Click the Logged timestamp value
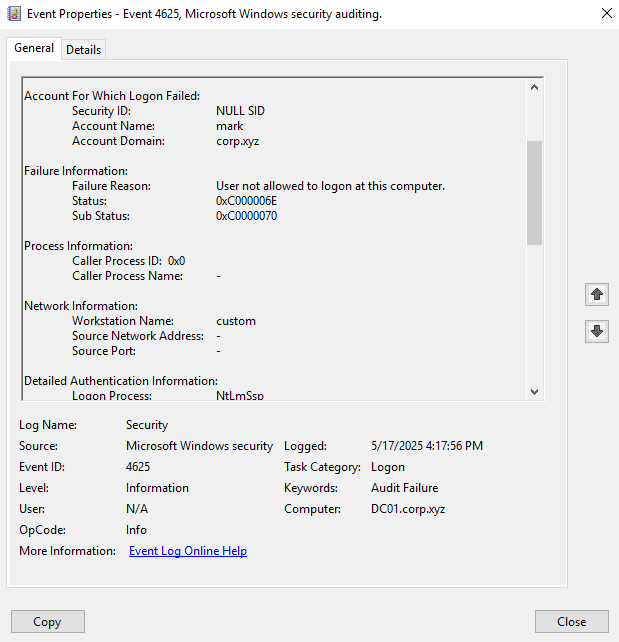The width and height of the screenshot is (619, 642). (426, 446)
